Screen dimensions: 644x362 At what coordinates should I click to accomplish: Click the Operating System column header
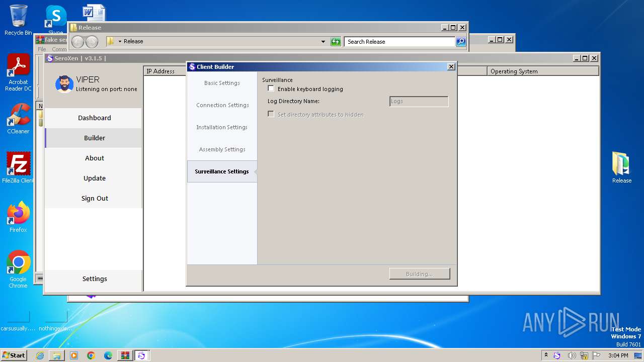pos(543,71)
